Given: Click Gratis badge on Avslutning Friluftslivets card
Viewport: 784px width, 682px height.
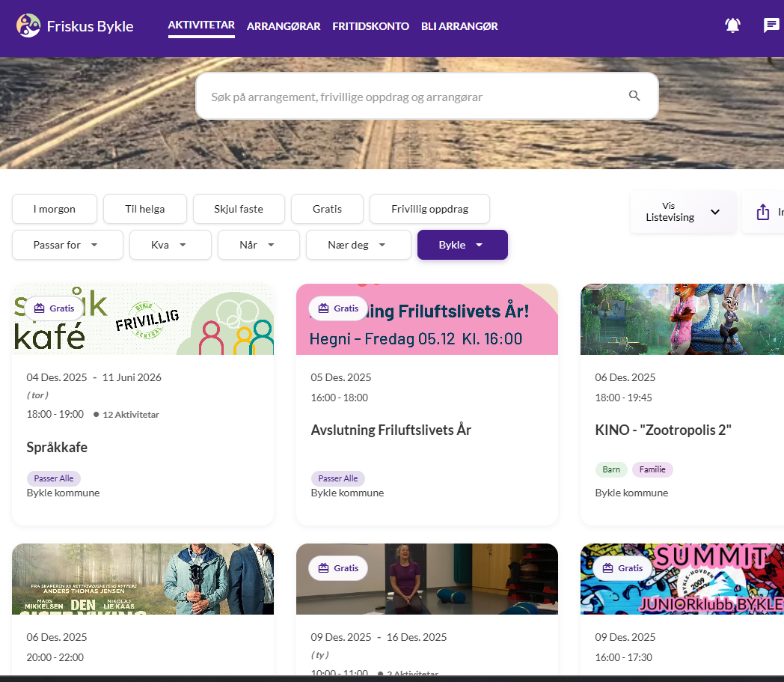Looking at the screenshot, I should (338, 308).
